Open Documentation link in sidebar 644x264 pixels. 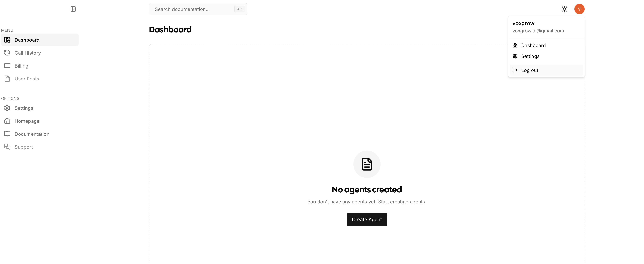40,134
